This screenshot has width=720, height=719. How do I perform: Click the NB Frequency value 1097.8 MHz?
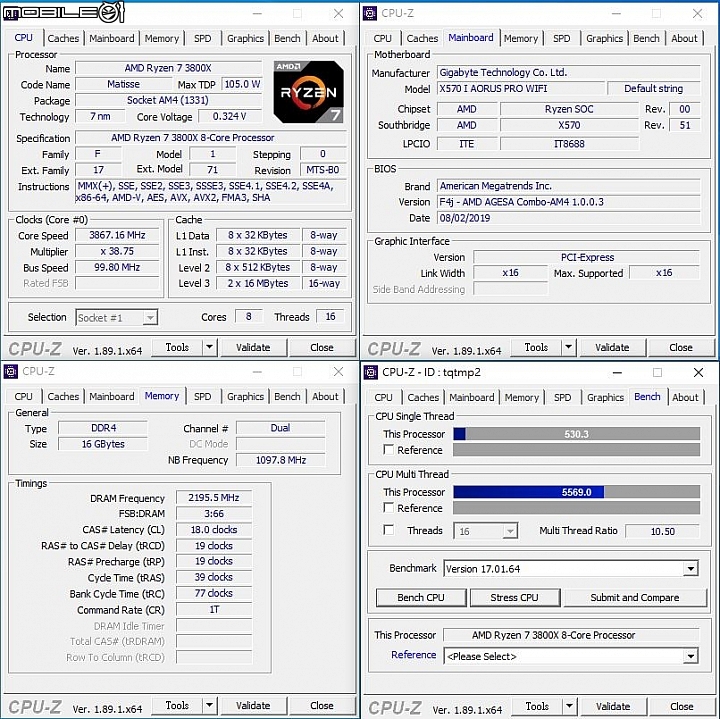[x=281, y=460]
